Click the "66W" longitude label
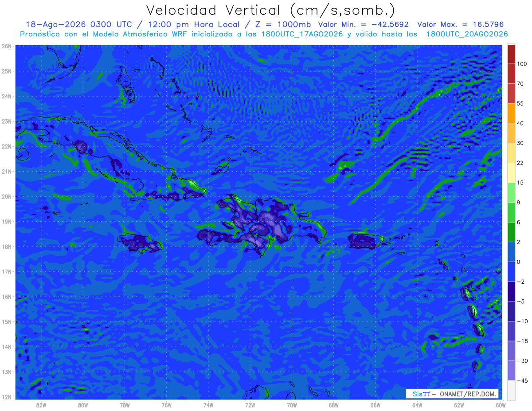The width and height of the screenshot is (532, 411). (x=375, y=405)
